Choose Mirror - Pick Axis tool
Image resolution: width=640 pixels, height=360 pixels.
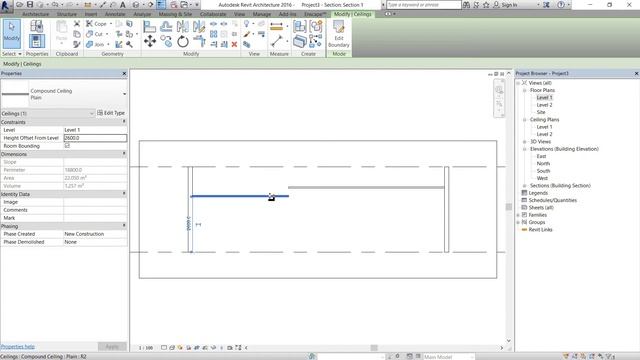182,27
